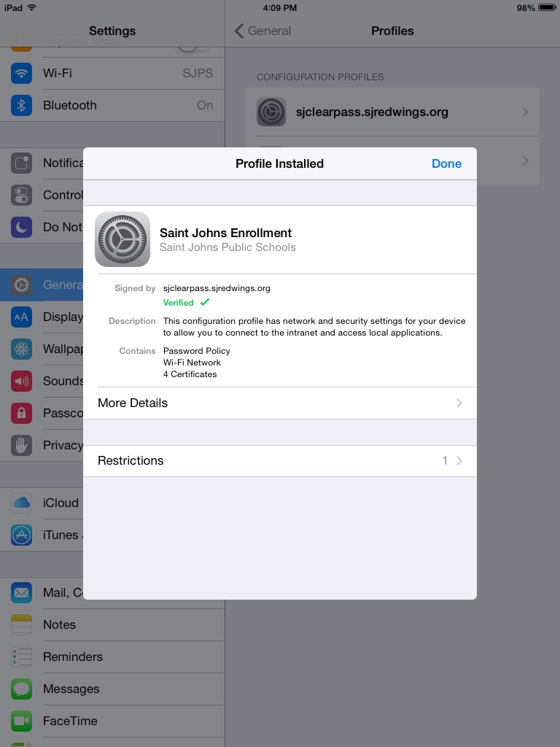Tap the Settings sidebar title
Screen dimensions: 560x747
pyautogui.click(x=112, y=31)
